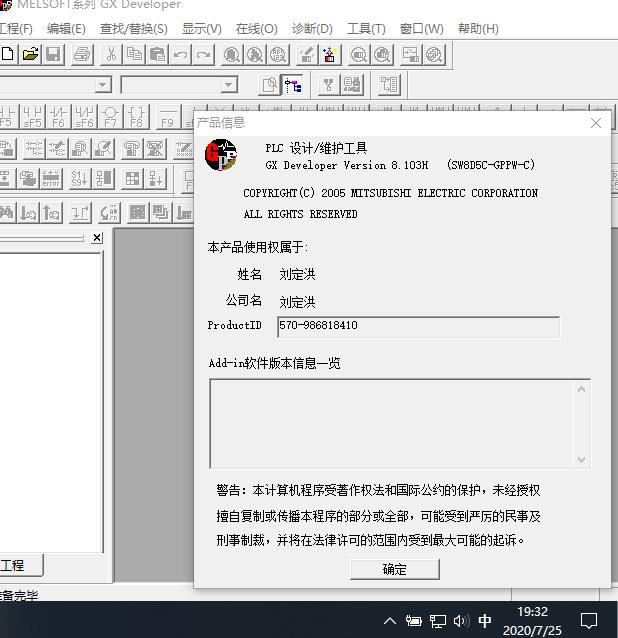Click the Print icon in toolbar
This screenshot has width=618, height=638.
click(82, 54)
